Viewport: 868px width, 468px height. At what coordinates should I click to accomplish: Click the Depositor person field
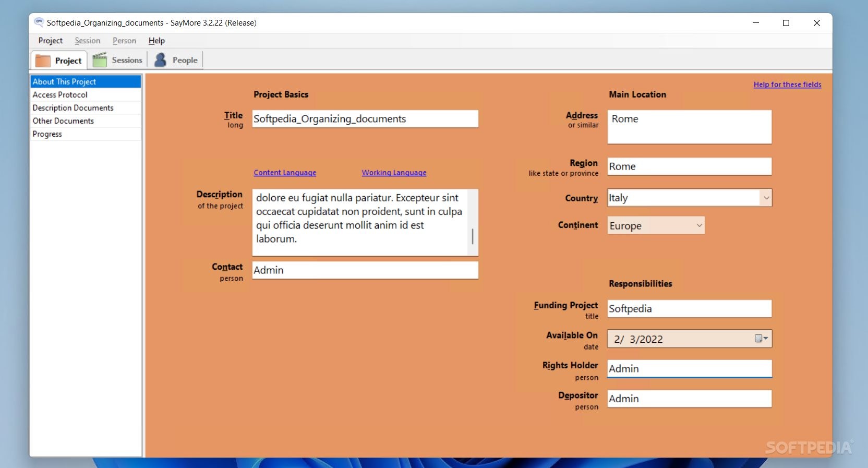[689, 399]
